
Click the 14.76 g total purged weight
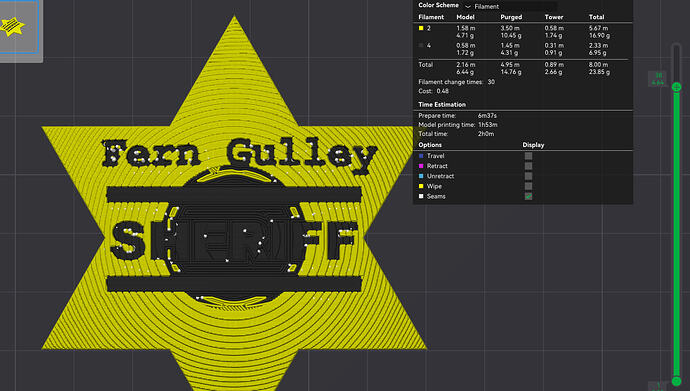(x=511, y=72)
